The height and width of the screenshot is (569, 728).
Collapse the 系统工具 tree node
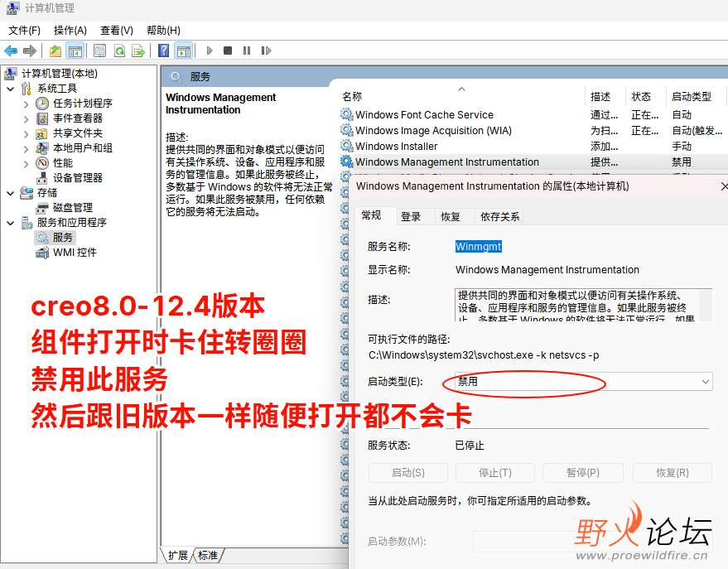pyautogui.click(x=10, y=87)
